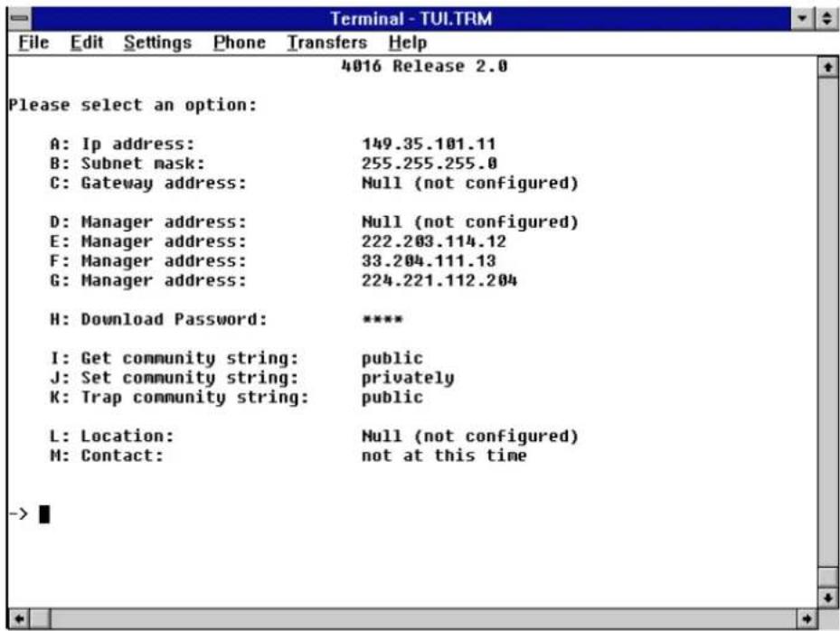Click the title bar text Terminal - TUI.TRM
Screen dimensions: 840x631
coord(411,19)
